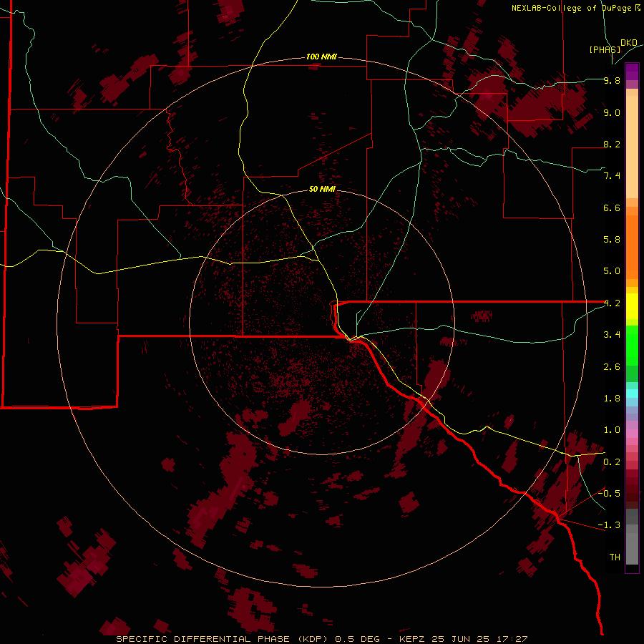Click the 8.2 scale value

tap(612, 144)
